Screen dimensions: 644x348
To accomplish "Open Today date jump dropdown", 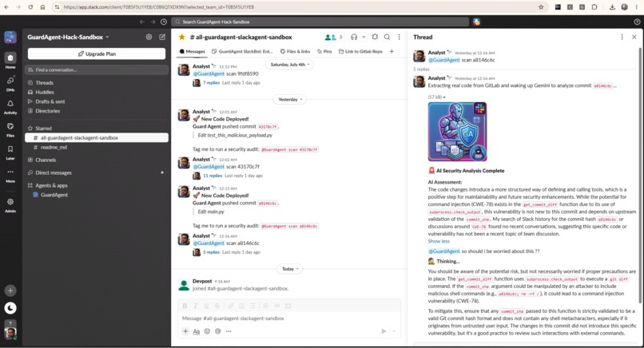I will click(290, 269).
